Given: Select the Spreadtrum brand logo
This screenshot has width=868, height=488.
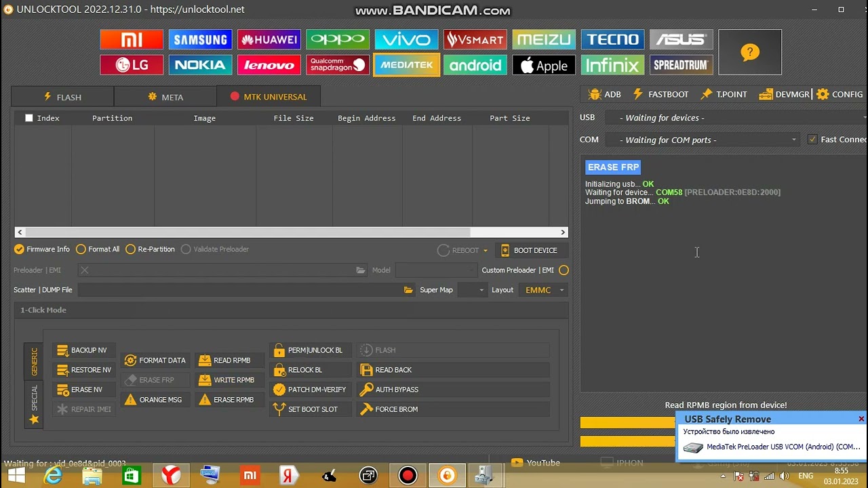Looking at the screenshot, I should point(682,65).
